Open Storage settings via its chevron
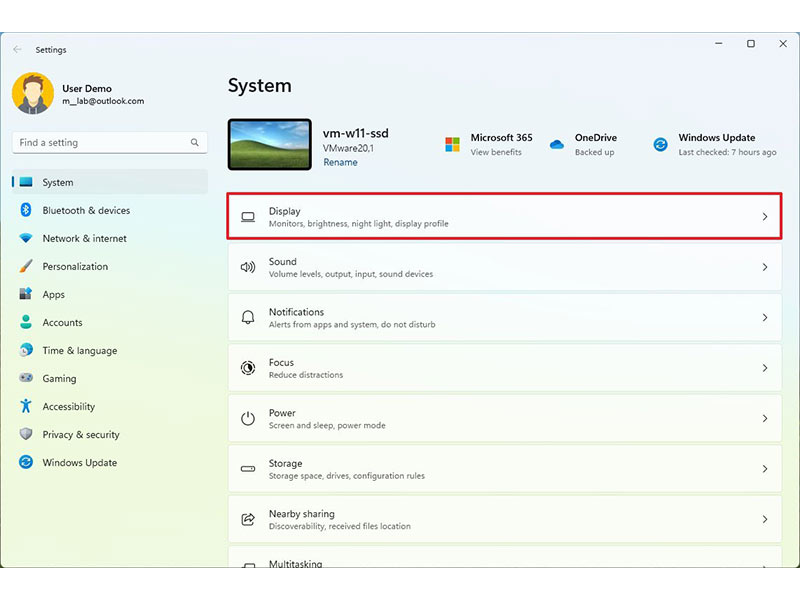Screen dimensions: 800x600 tap(765, 469)
